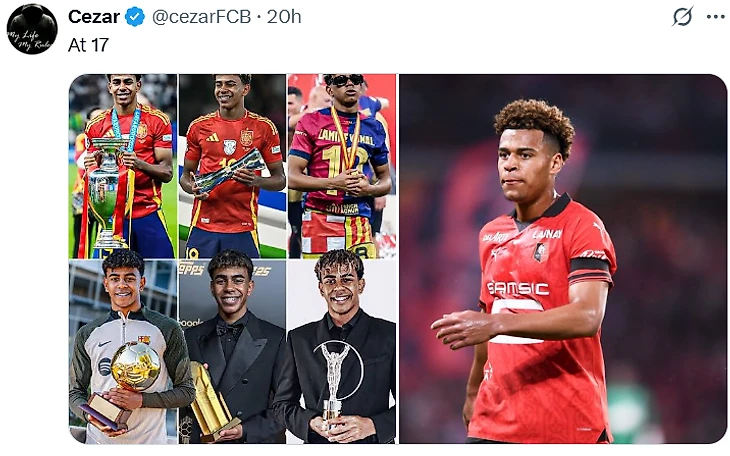Click the blue verified badge
This screenshot has height=456, width=730.
tap(135, 17)
